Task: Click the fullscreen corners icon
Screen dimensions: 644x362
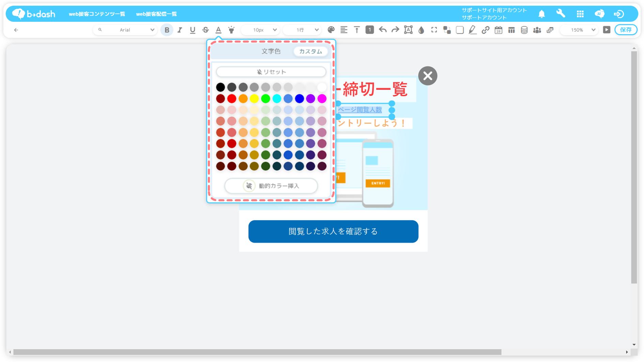Action: click(x=434, y=30)
